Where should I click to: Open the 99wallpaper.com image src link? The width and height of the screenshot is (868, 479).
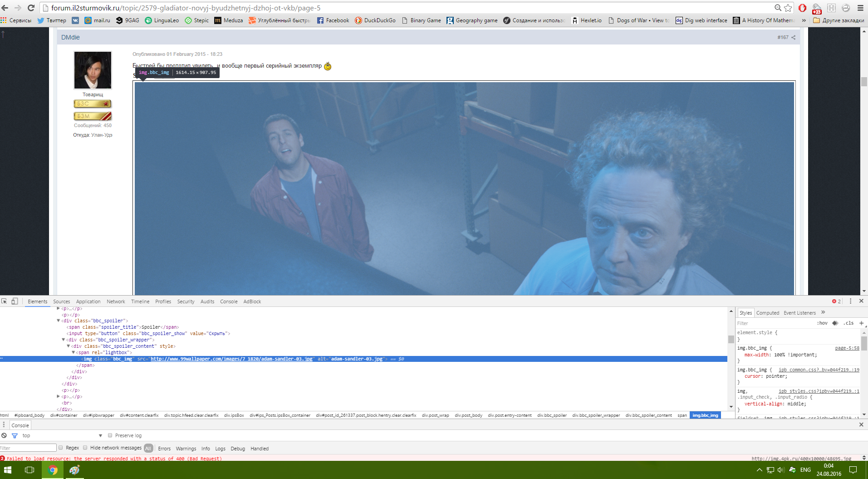tap(231, 359)
